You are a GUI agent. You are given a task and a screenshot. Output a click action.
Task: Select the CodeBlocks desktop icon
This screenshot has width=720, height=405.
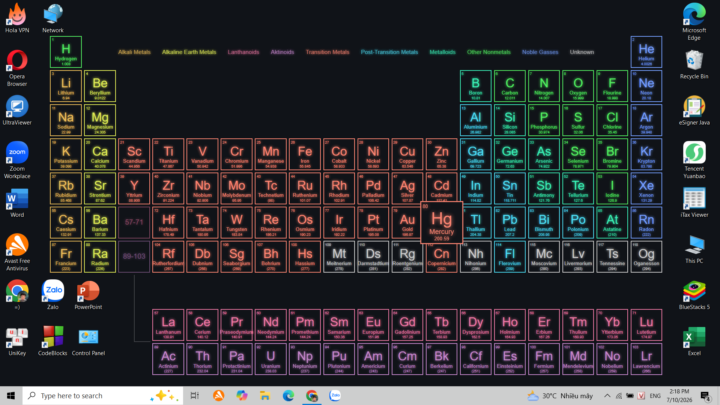52,341
